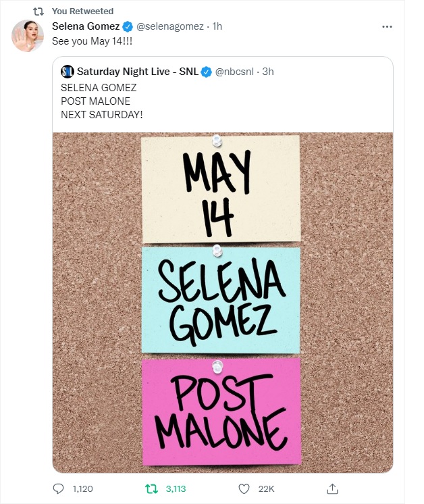Click the reply speech bubble icon

pyautogui.click(x=58, y=488)
